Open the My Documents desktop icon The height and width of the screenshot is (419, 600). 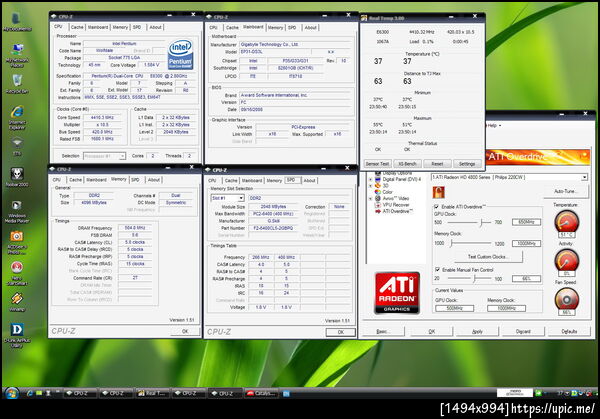point(17,21)
